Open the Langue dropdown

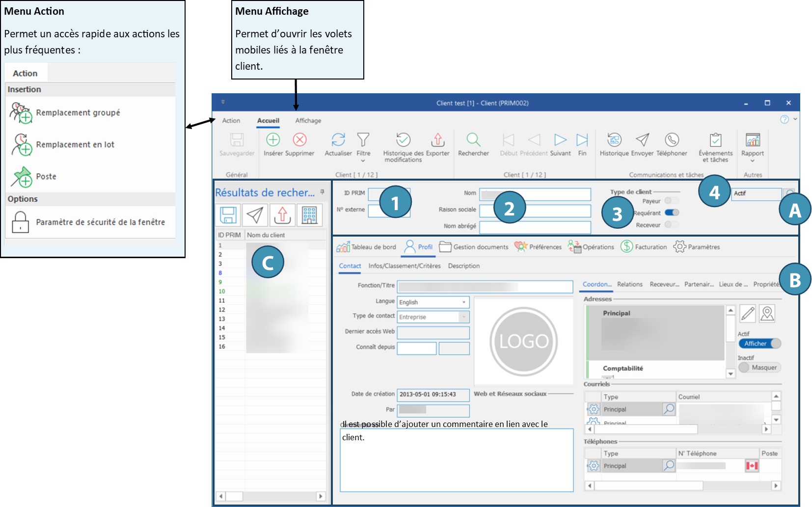click(x=463, y=302)
